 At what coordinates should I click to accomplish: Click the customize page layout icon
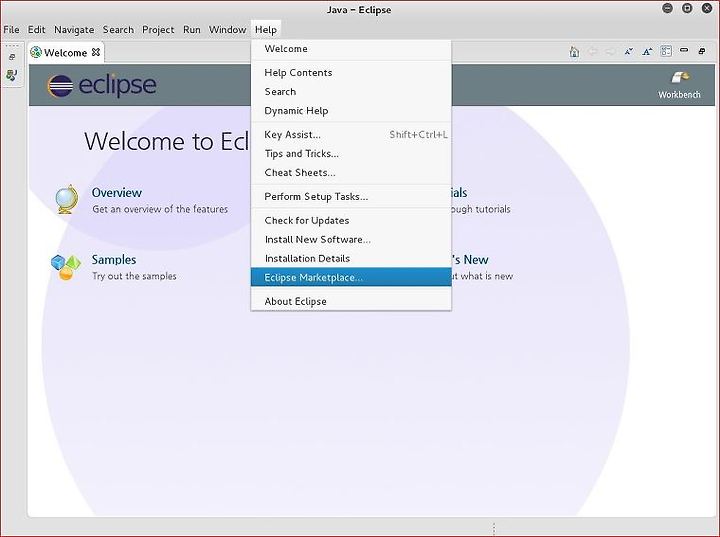coord(666,51)
